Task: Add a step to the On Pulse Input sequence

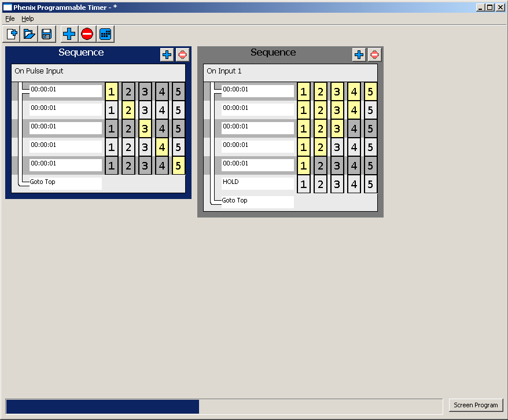Action: 167,55
